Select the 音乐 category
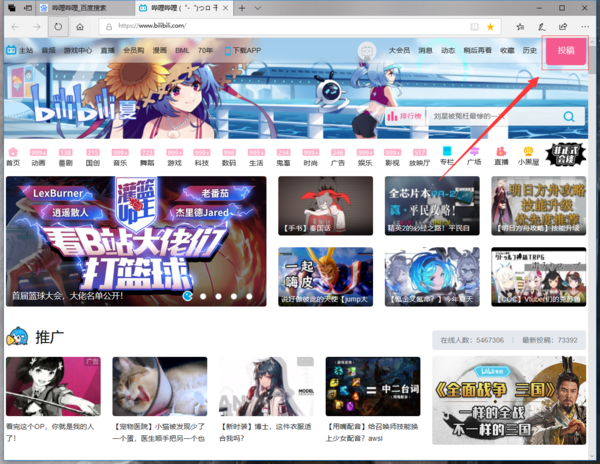Screen dimensions: 600x464 pyautogui.click(x=120, y=157)
